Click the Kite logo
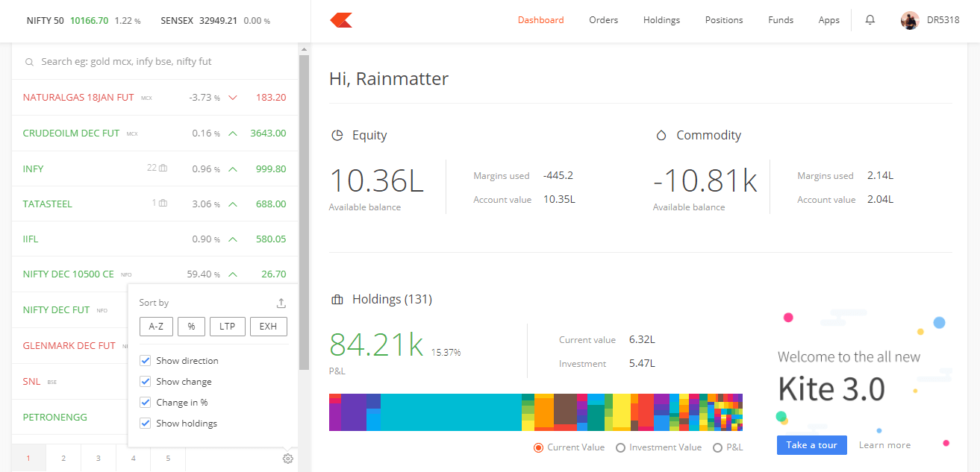The width and height of the screenshot is (980, 472). tap(341, 20)
